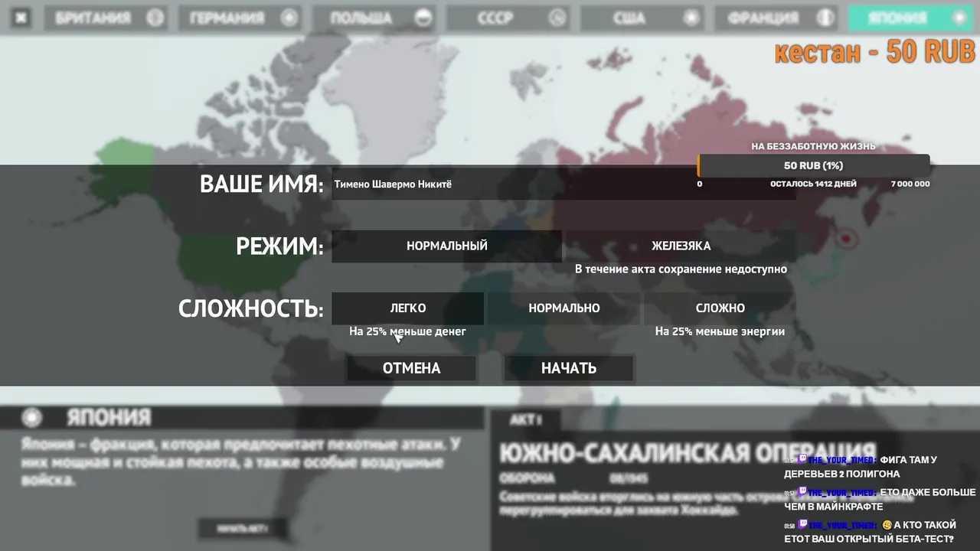Image resolution: width=980 pixels, height=551 pixels.
Task: Click the 08/1945 mission date
Action: point(629,478)
